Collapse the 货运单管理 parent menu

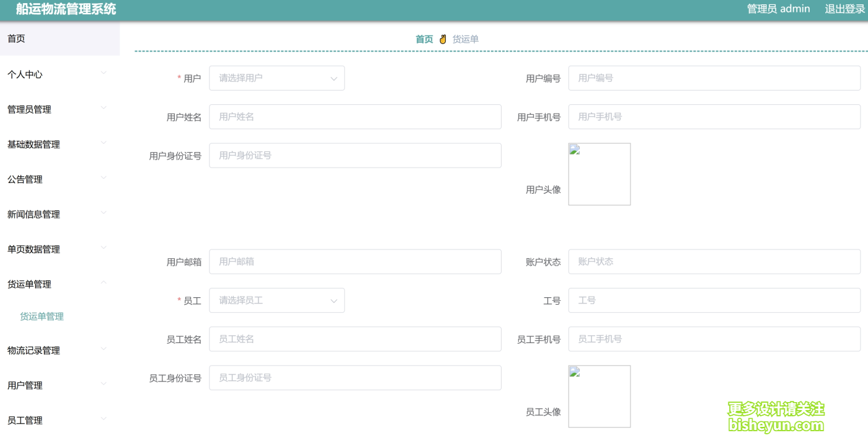(x=60, y=284)
